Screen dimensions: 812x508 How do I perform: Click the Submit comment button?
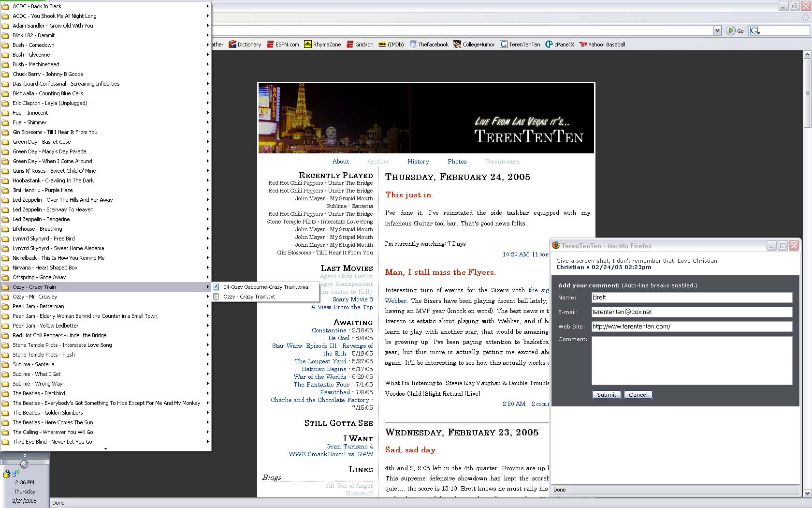coord(607,395)
